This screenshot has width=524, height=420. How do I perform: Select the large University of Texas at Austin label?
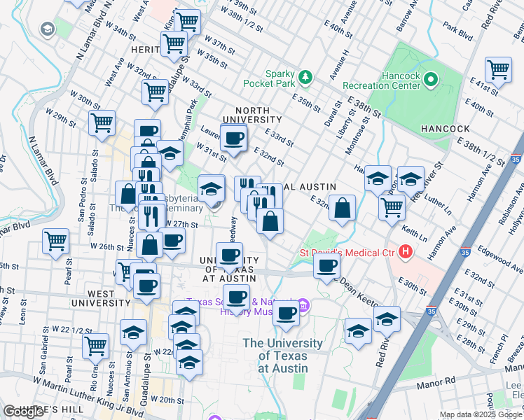(x=283, y=356)
